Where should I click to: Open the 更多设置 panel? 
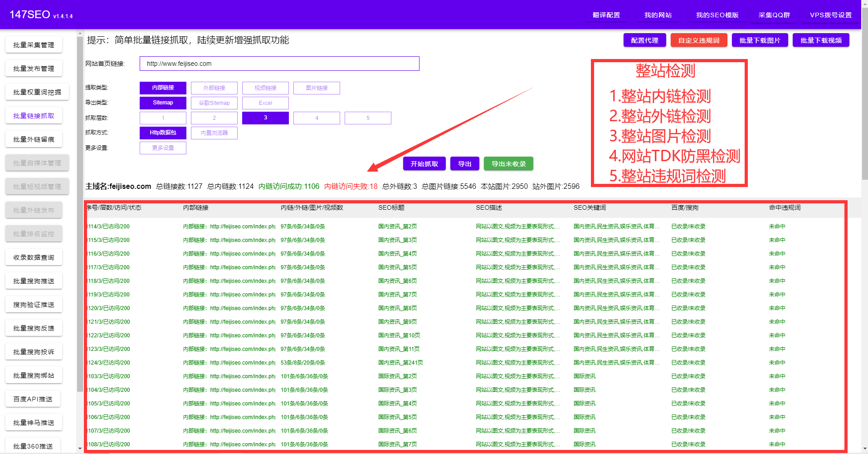[x=163, y=148]
